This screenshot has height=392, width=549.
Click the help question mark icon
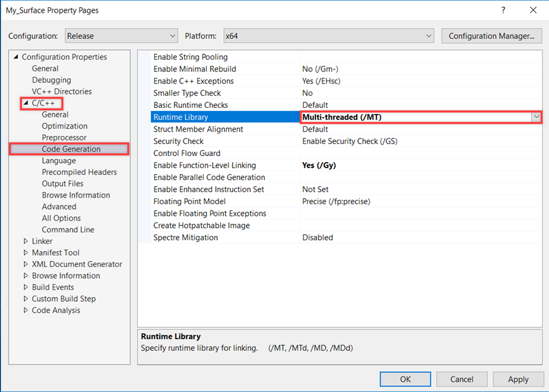pos(503,10)
